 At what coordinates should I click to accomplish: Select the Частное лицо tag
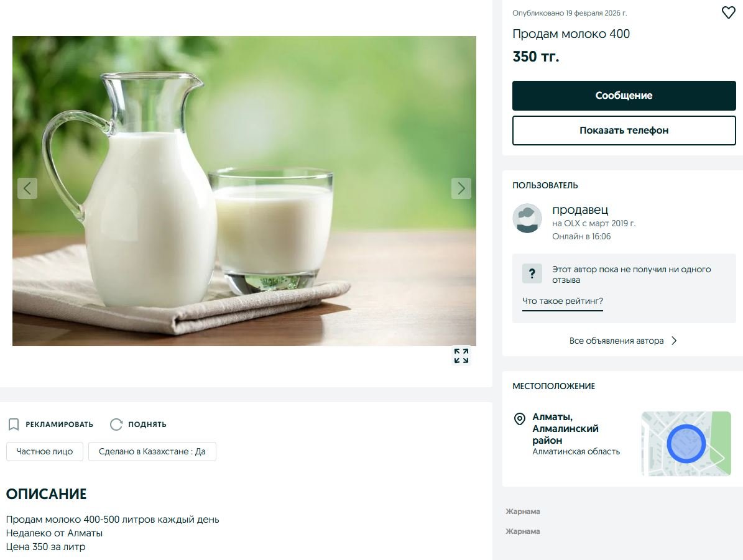pos(45,451)
